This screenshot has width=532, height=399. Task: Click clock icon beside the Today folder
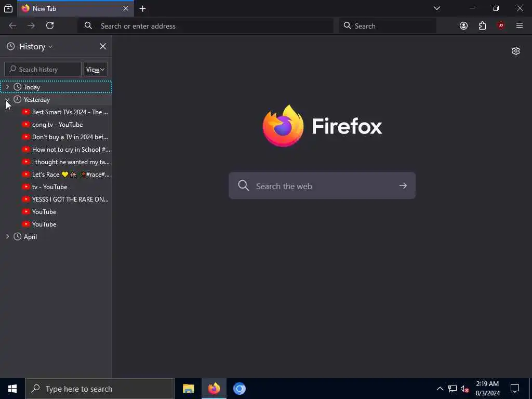tap(17, 87)
